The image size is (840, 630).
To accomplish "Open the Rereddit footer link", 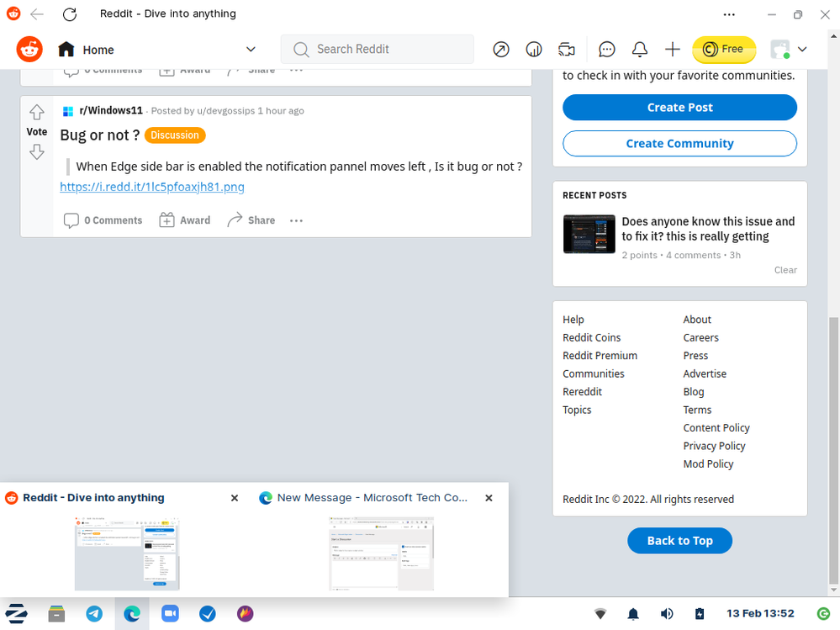I will click(583, 392).
